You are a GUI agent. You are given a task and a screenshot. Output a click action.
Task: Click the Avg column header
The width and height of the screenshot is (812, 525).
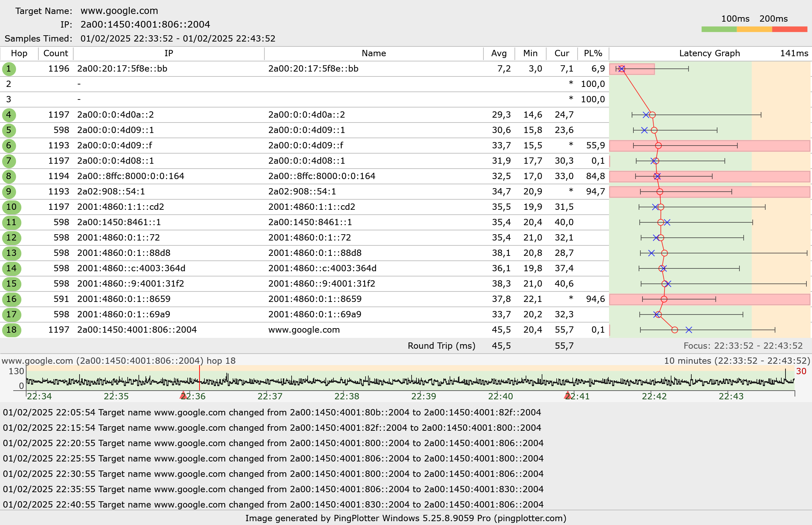point(499,53)
